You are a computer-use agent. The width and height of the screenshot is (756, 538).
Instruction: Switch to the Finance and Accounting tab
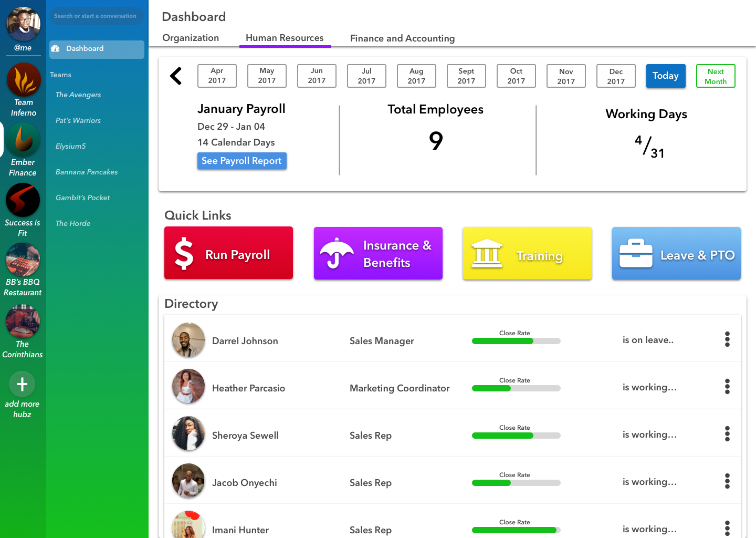(402, 38)
